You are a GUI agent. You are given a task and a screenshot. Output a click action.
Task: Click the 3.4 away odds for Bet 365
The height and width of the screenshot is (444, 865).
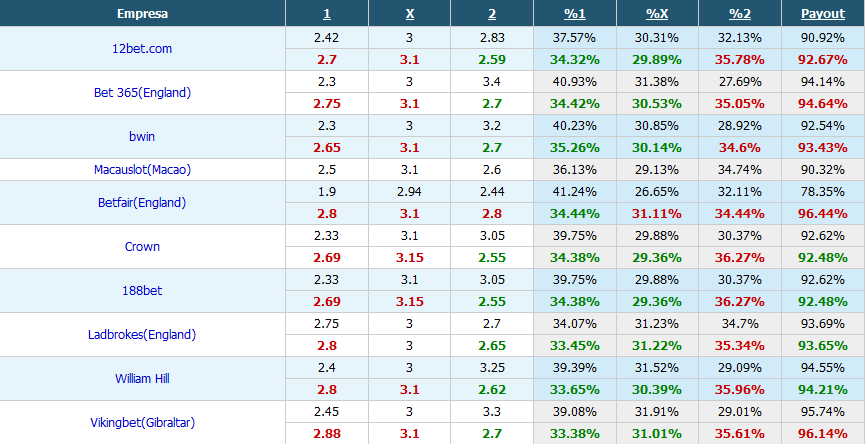pos(492,82)
